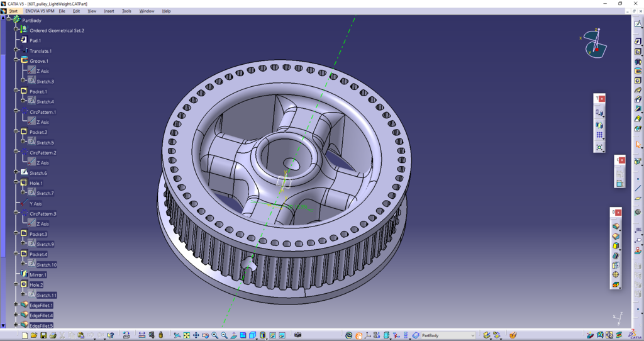This screenshot has height=341, width=644.
Task: Expand the Translate.1 tree node
Action: 16,50
